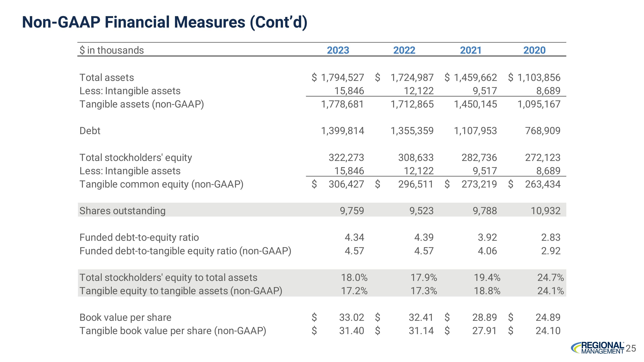Screen dimensions: 644x362
Task: Click the '$ in thousands' label
Action: 111,50
